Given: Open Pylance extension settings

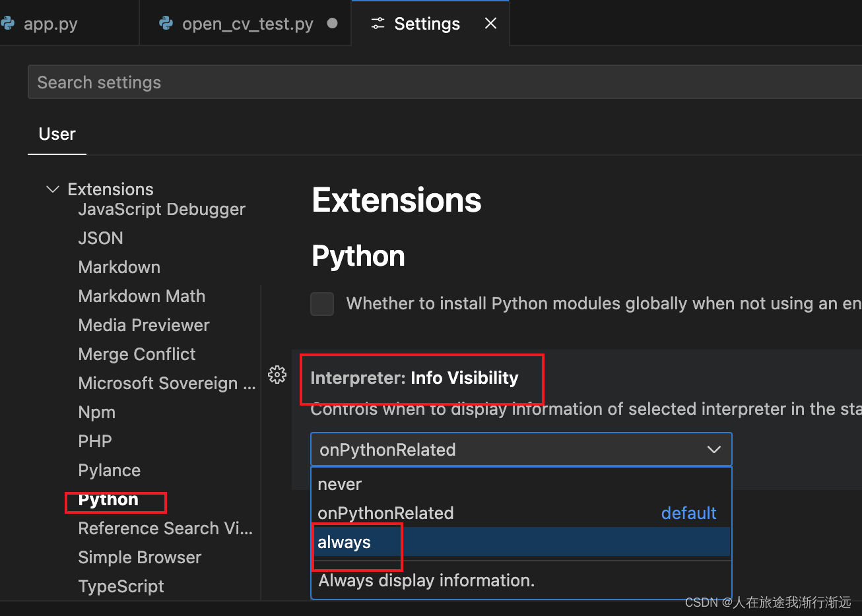Looking at the screenshot, I should coord(109,470).
